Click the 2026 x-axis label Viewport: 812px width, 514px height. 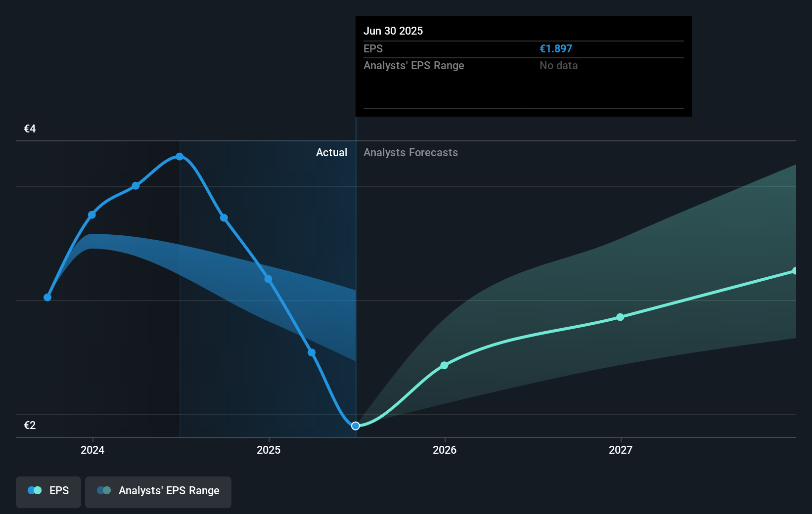point(445,450)
